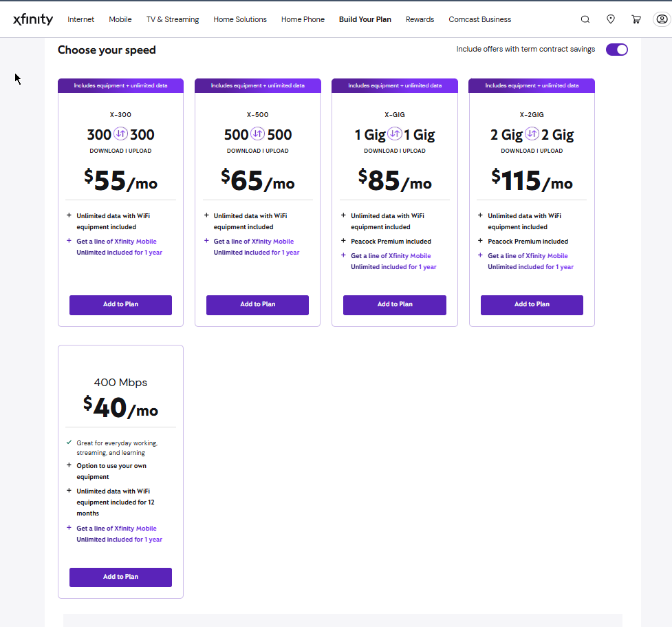672x627 pixels.
Task: Open Home Phone menu
Action: 303,19
